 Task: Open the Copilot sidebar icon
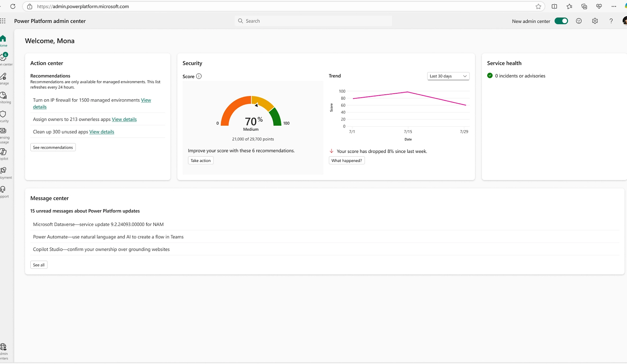pyautogui.click(x=3, y=152)
